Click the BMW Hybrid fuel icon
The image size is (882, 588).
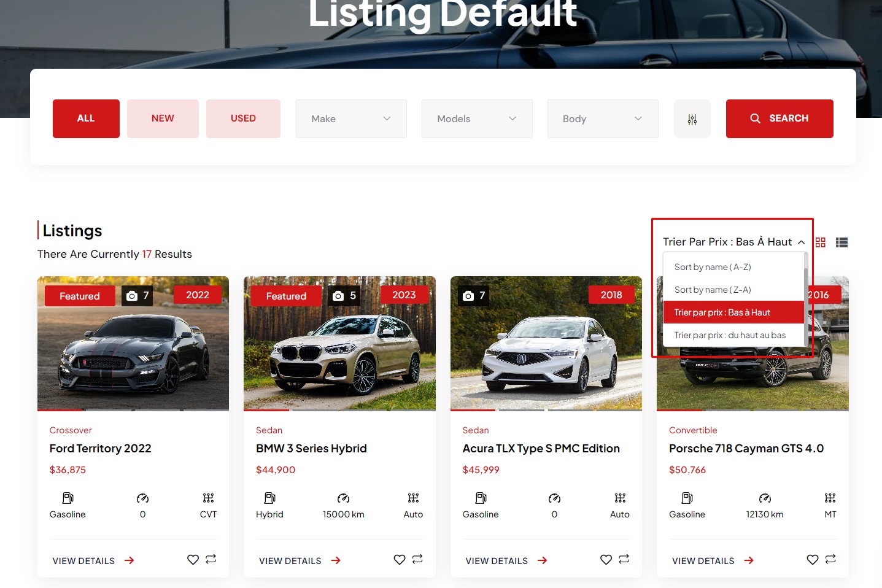pos(269,498)
